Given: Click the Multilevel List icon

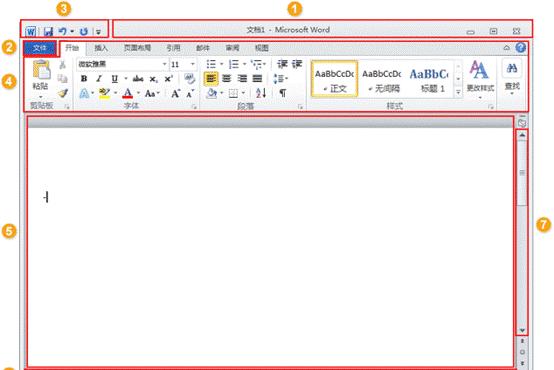Looking at the screenshot, I should [x=257, y=64].
